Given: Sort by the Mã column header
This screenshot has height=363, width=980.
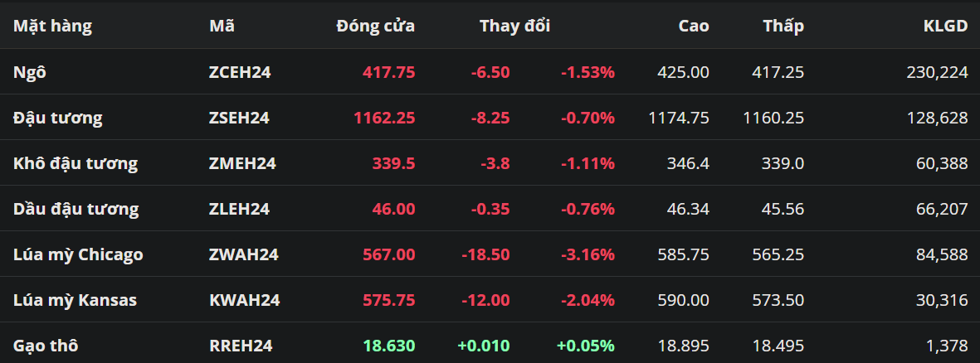Looking at the screenshot, I should [x=222, y=26].
